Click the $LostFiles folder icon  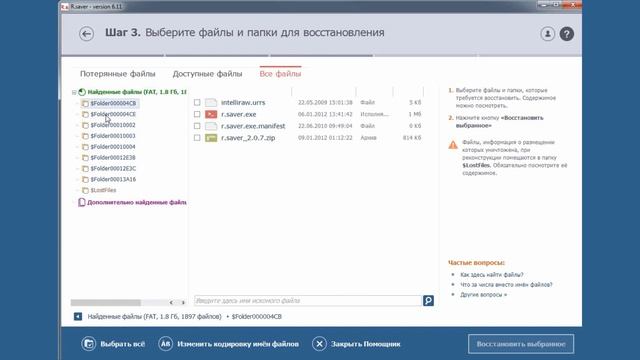point(85,191)
